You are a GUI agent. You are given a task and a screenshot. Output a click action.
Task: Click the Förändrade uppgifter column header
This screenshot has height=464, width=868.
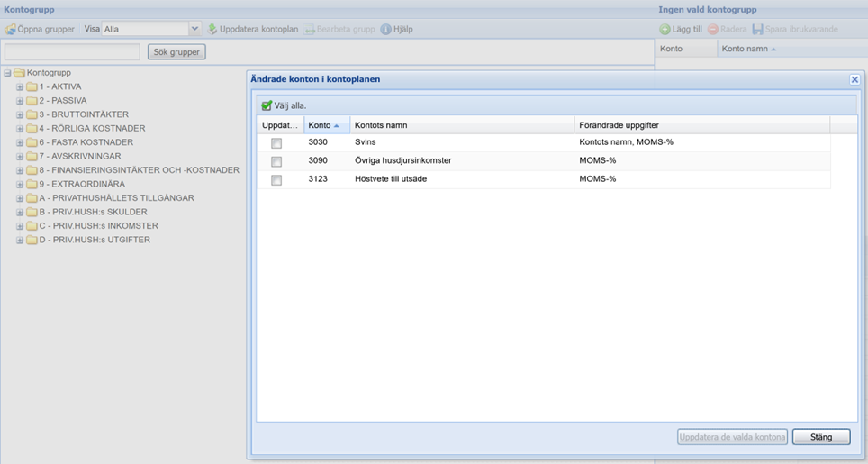pos(702,125)
